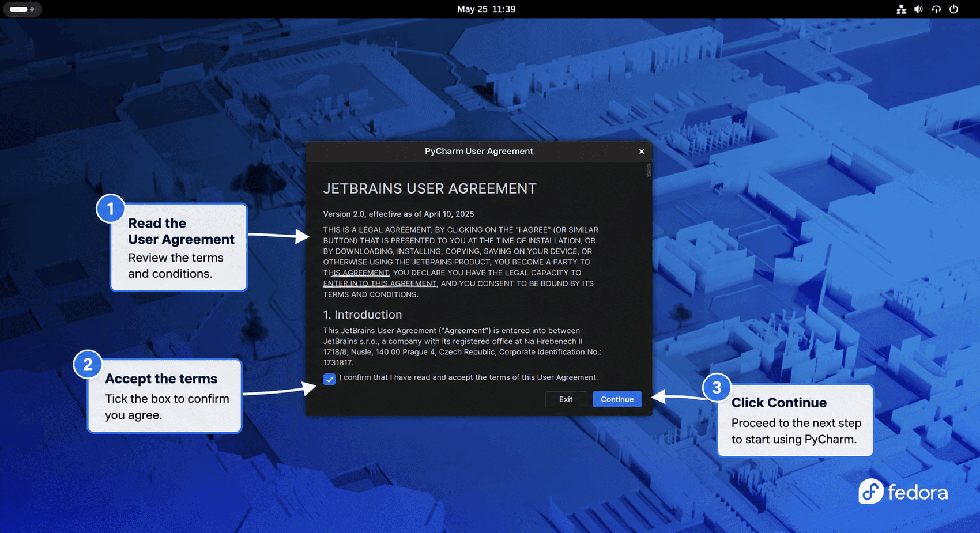980x533 pixels.
Task: Open the clock showing May 25 11:39
Action: [487, 9]
